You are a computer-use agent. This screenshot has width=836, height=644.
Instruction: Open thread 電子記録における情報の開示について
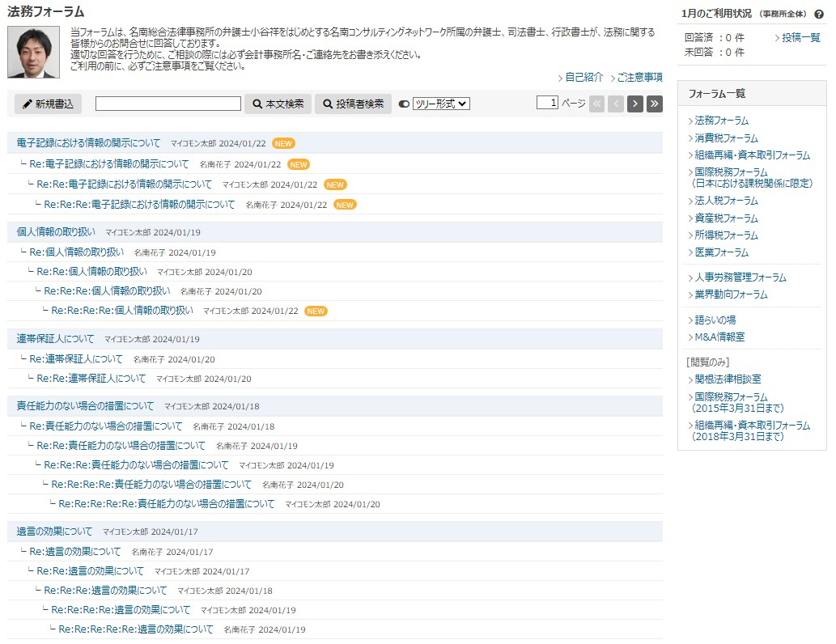89,143
